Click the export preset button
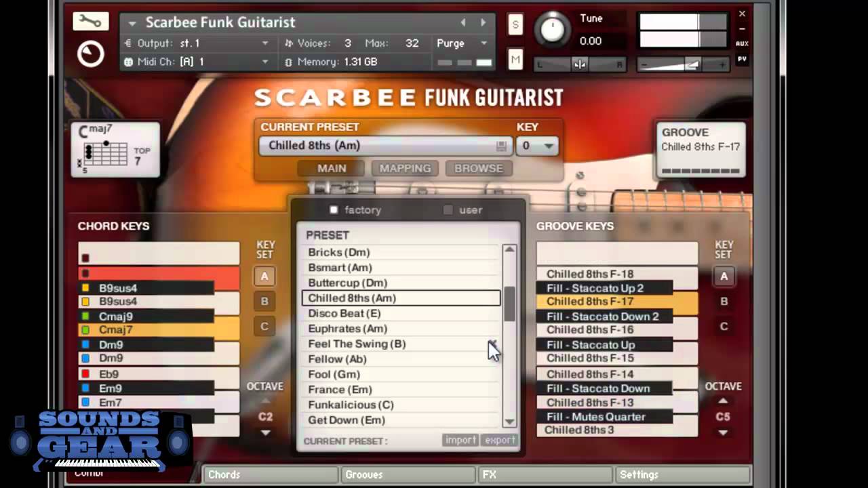Screen dimensions: 868x488 click(x=500, y=440)
